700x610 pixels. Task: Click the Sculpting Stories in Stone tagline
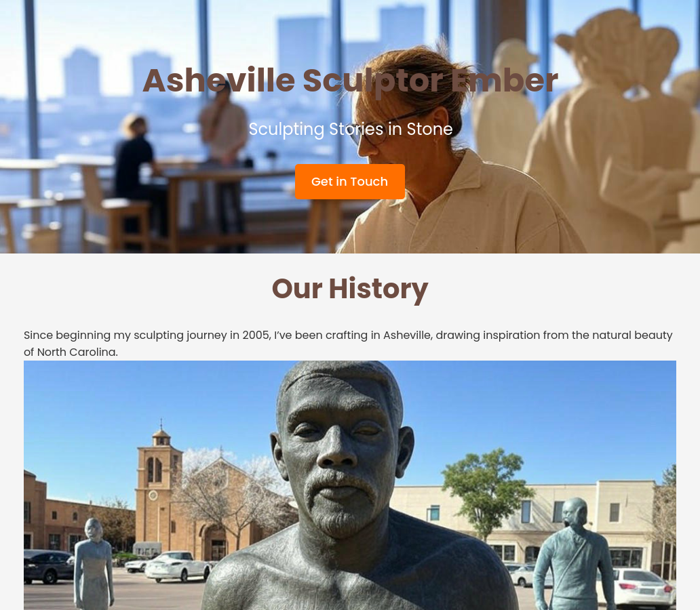pos(351,129)
